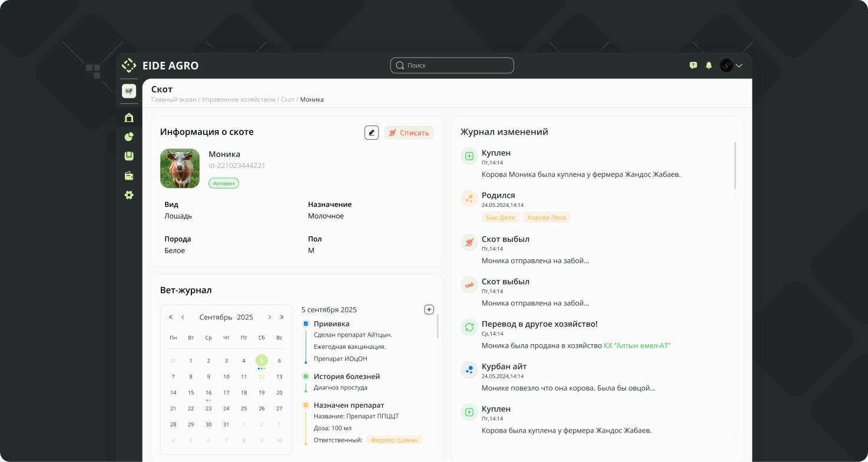Select the book icon in the sidebar
Screen dimensions: 868x462
pyautogui.click(x=129, y=156)
